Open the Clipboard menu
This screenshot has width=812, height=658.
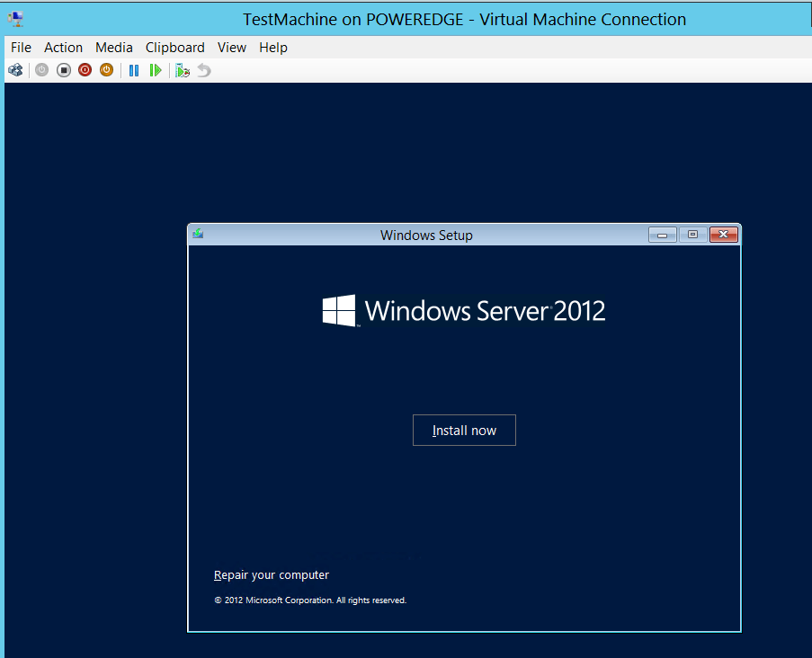coord(175,48)
